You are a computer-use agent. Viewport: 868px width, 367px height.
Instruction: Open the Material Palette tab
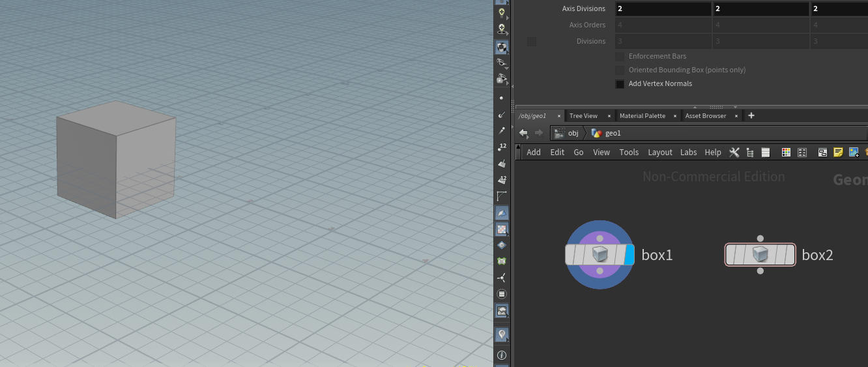[643, 115]
